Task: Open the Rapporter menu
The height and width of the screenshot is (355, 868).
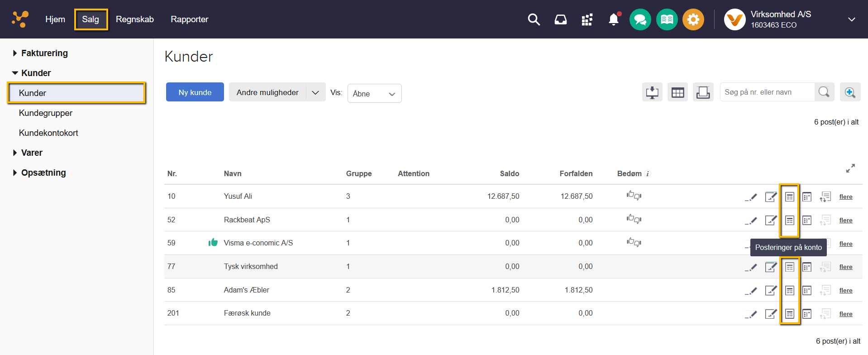Action: click(189, 19)
